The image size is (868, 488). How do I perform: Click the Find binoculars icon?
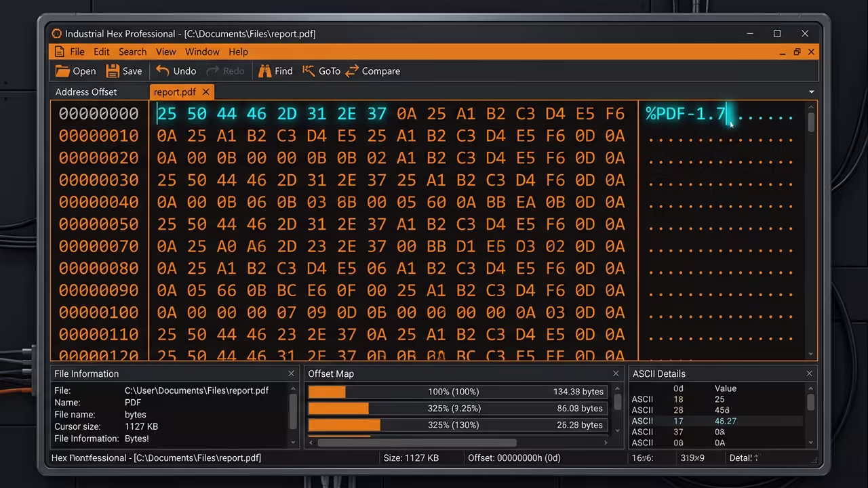pyautogui.click(x=264, y=71)
